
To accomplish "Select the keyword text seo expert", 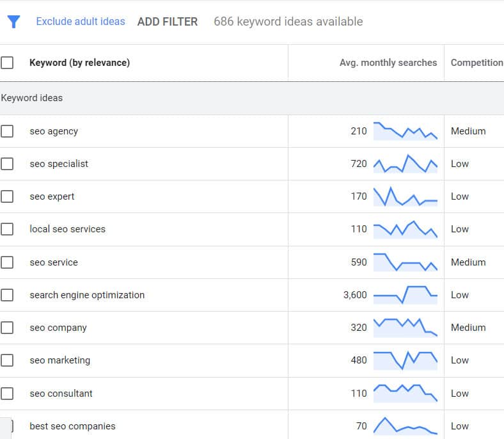I will click(52, 196).
